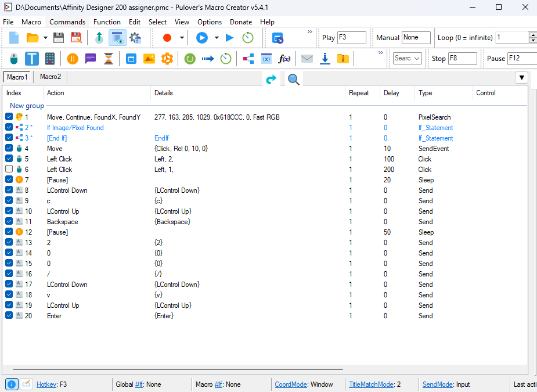
Task: Switch to the Macro2 tab
Action: click(x=51, y=77)
